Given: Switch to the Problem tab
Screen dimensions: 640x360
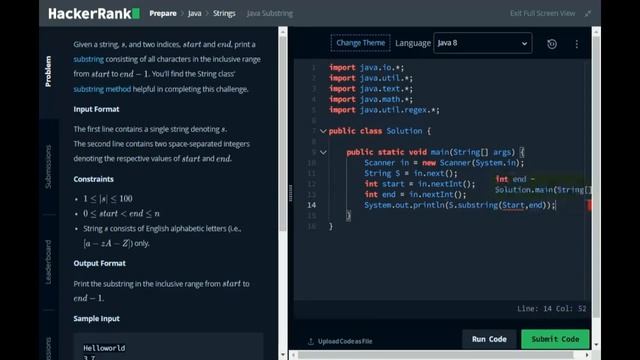Looking at the screenshot, I should point(49,71).
